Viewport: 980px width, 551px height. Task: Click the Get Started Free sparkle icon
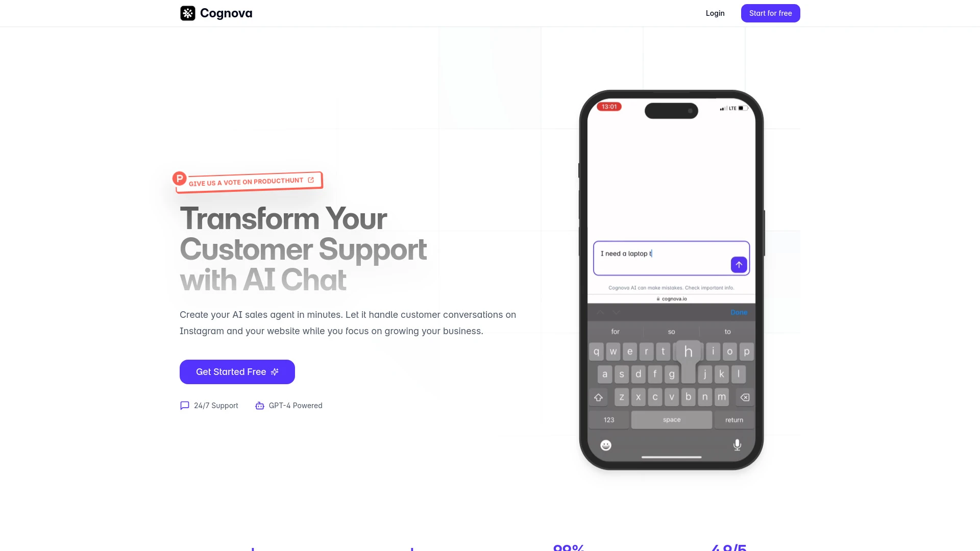pos(275,371)
